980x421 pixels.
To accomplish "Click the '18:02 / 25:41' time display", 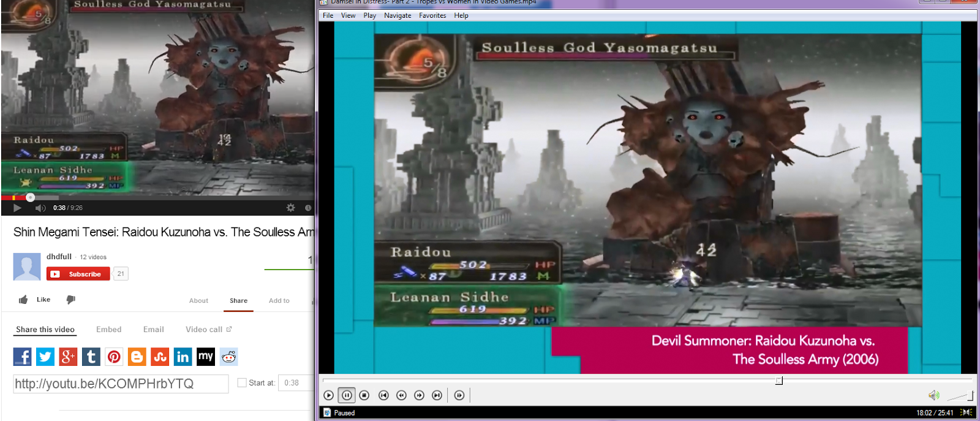I will point(935,413).
